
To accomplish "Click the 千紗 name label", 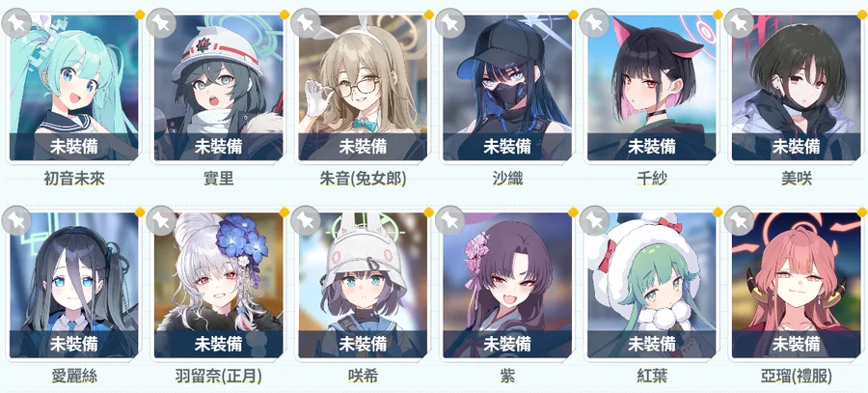I will tap(652, 179).
